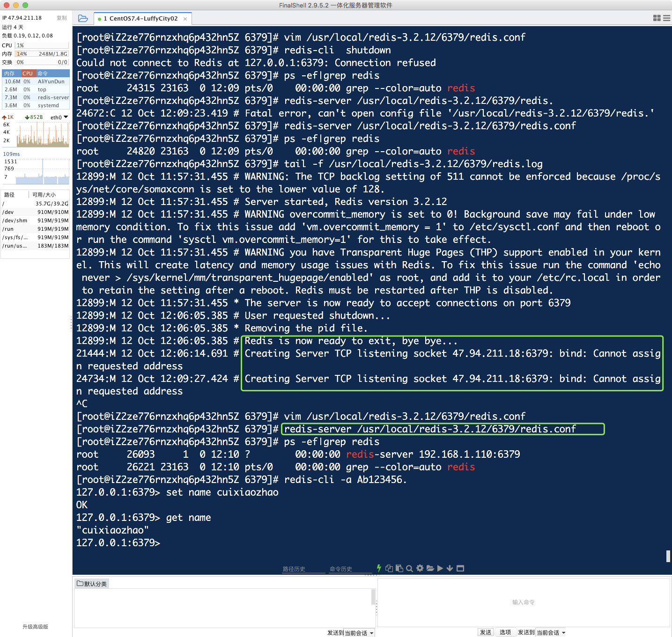The image size is (672, 637).
Task: Click the terminal prompt line 127.0.0.1:6379>
Action: [x=118, y=543]
